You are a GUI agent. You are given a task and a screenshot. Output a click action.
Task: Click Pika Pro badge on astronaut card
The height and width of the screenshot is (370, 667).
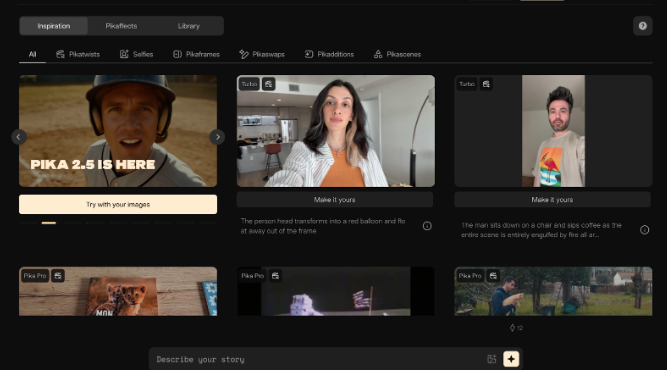253,276
